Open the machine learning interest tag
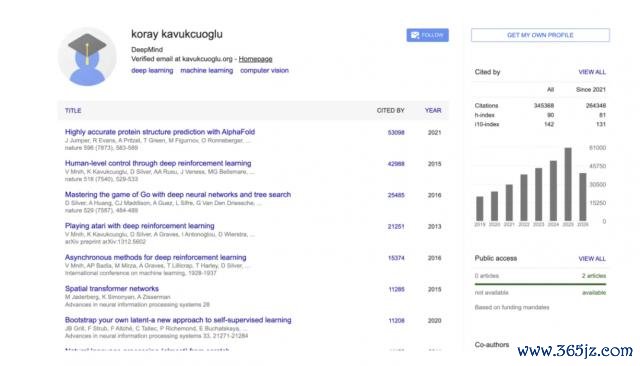This screenshot has height=366, width=640. (207, 71)
